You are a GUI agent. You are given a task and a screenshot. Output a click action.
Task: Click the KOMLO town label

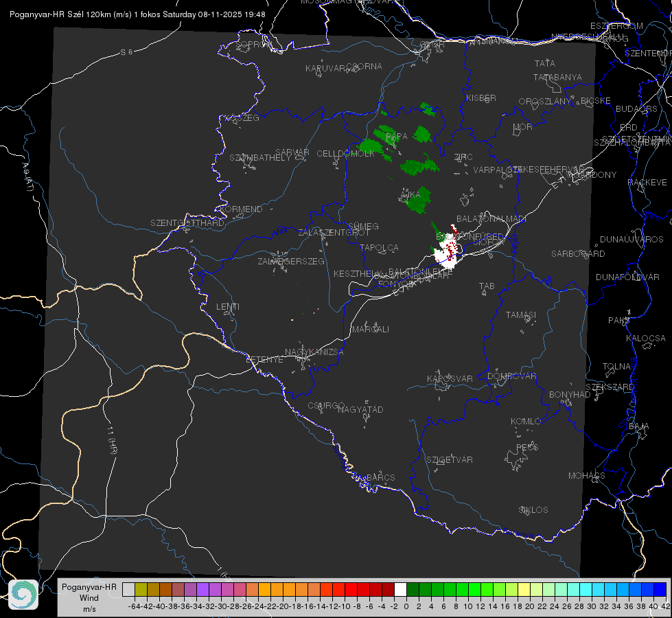525,422
